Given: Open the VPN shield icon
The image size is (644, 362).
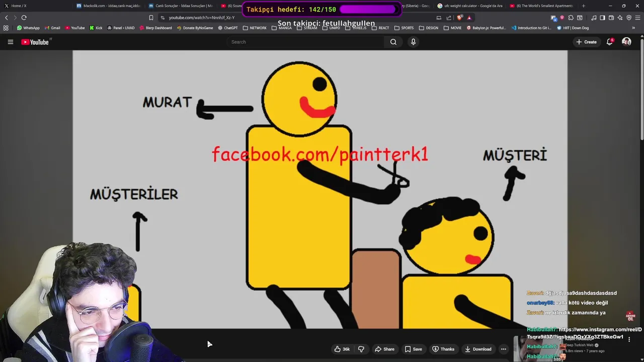Looking at the screenshot, I should (x=628, y=18).
